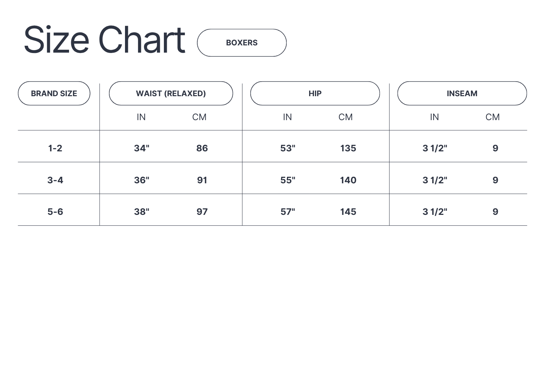Click the 3 1/2" inseam for size 1-2
Viewport: 545px width, 392px height.
[435, 148]
